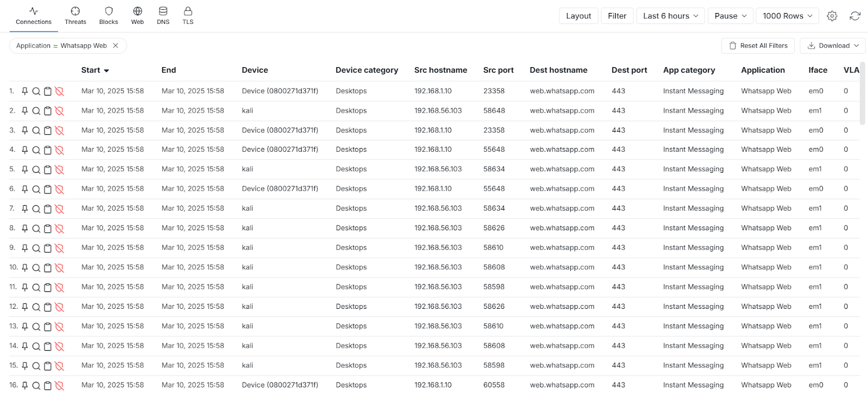The width and height of the screenshot is (868, 395).
Task: Click the magnifier icon on row 10
Action: tap(36, 268)
